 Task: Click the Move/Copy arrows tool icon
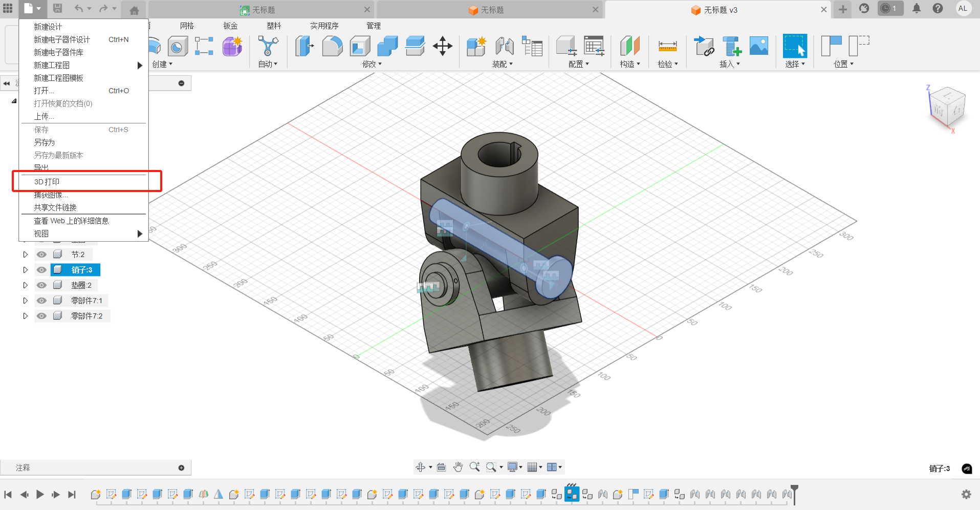[x=442, y=46]
